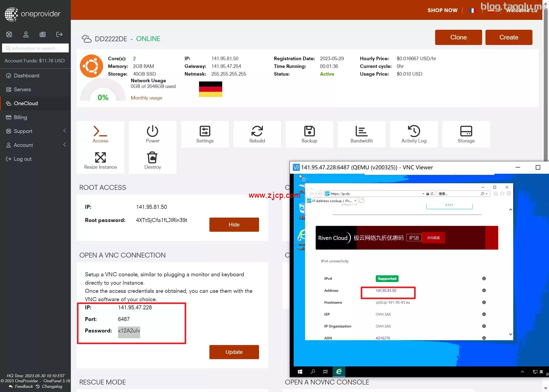Open the Resize Instance tile
The width and height of the screenshot is (549, 392).
tap(100, 161)
